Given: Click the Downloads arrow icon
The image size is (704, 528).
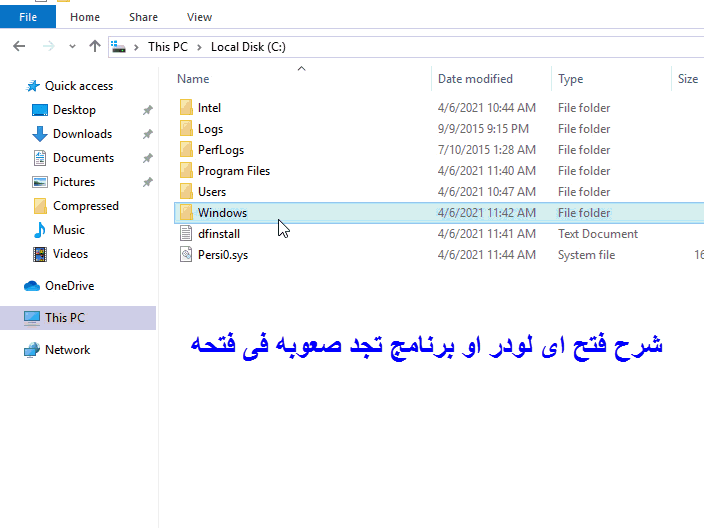Looking at the screenshot, I should point(40,134).
